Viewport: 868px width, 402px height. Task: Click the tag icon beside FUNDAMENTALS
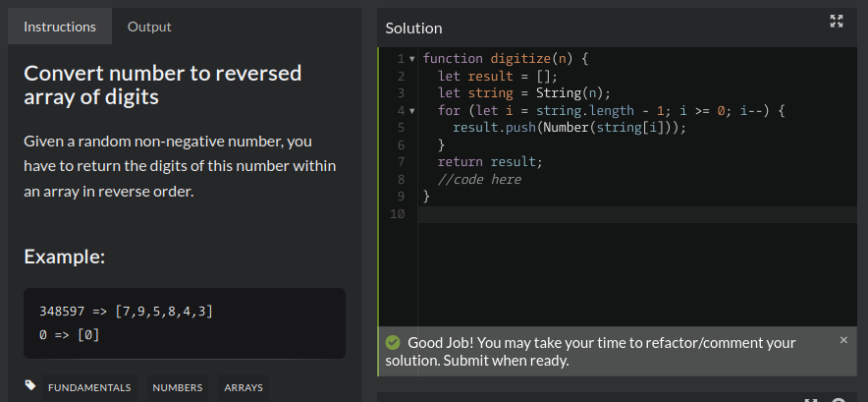point(29,385)
